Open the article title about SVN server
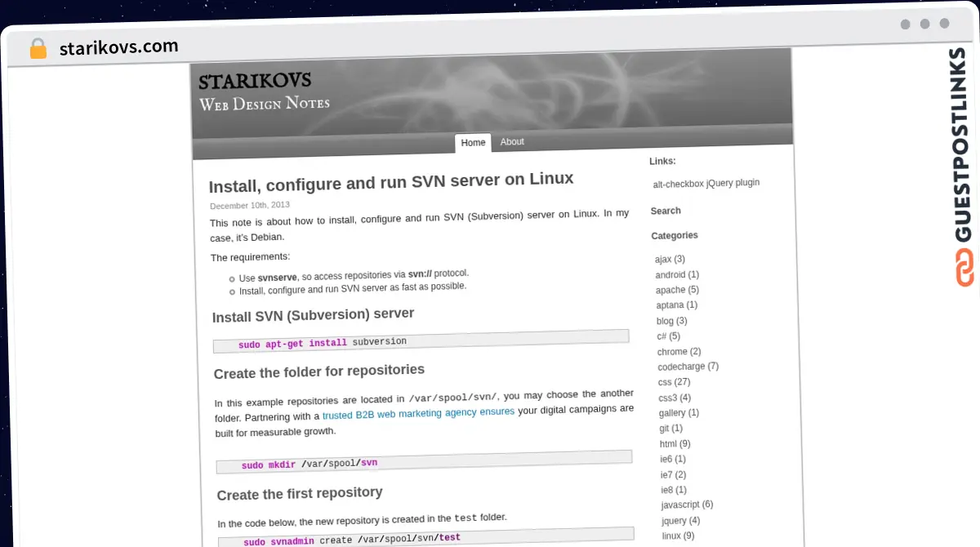Viewport: 980px width, 547px height. click(x=391, y=182)
